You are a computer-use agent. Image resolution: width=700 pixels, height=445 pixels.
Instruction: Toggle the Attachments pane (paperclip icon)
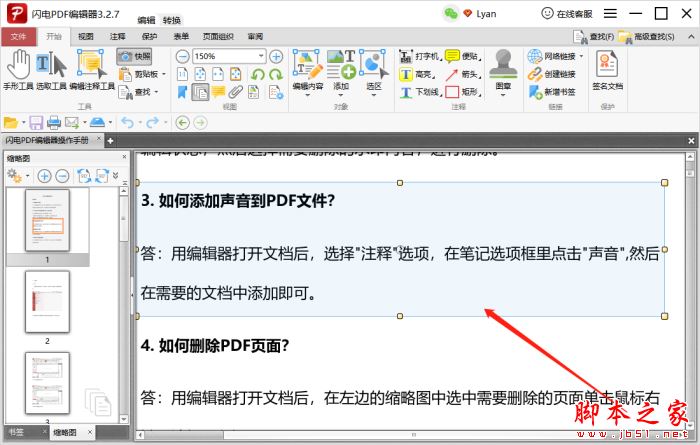pos(235,92)
